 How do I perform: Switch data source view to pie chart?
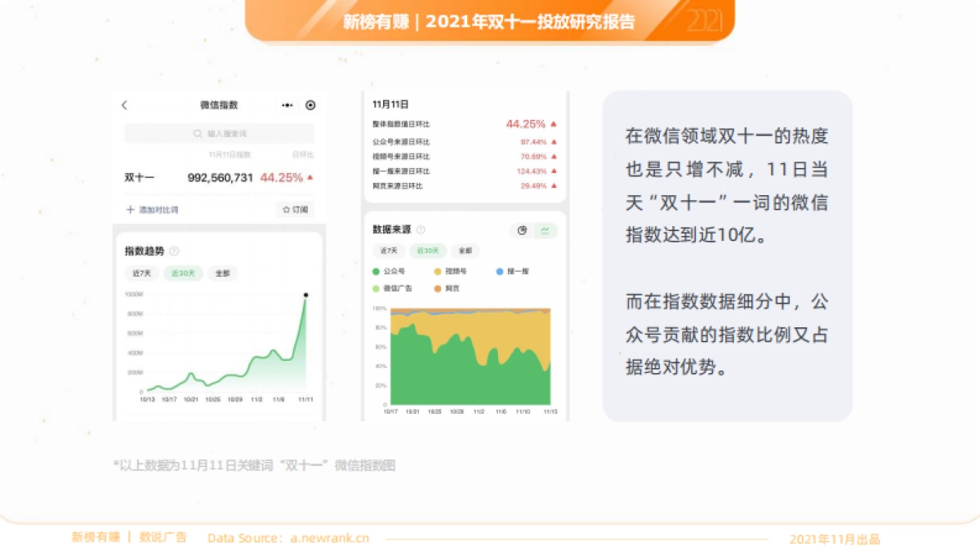[x=523, y=230]
